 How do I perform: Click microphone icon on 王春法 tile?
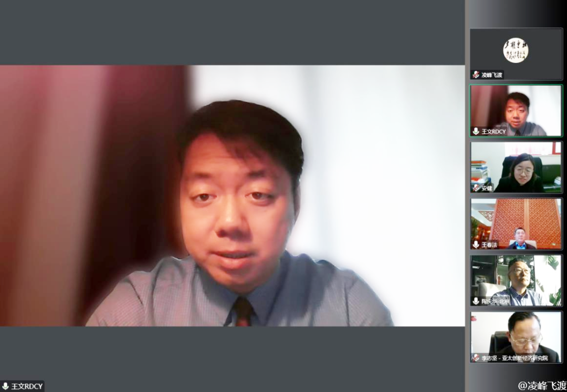coord(476,245)
